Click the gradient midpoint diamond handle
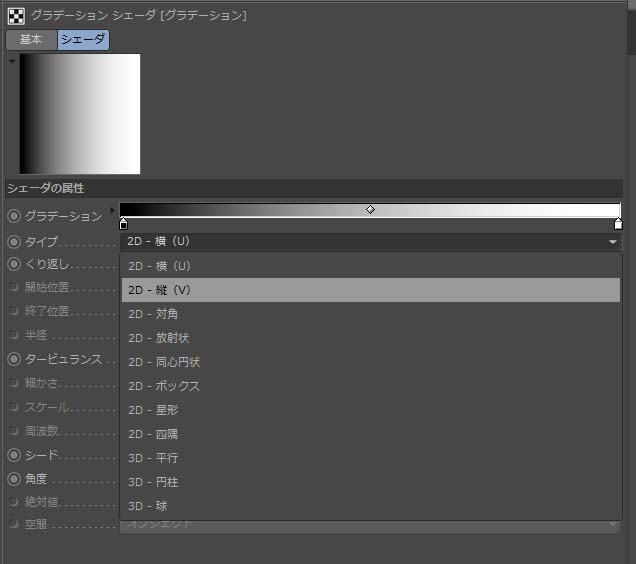636x564 pixels. pyautogui.click(x=371, y=210)
